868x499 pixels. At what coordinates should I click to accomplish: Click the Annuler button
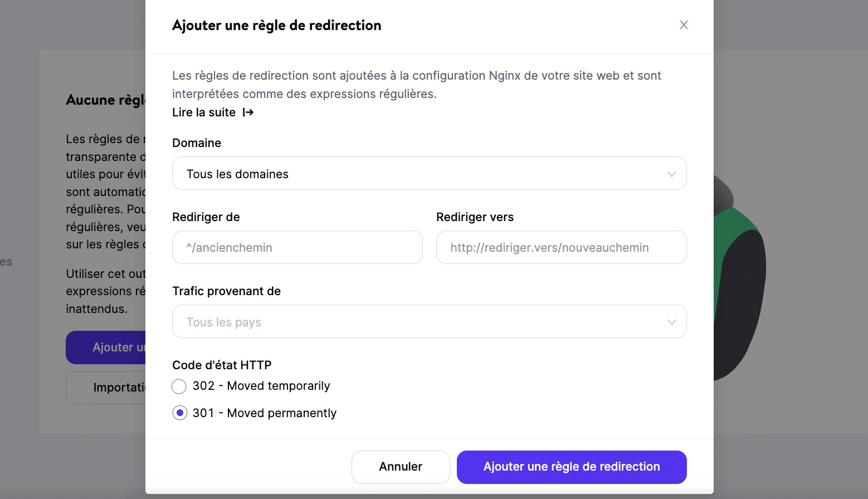(400, 467)
